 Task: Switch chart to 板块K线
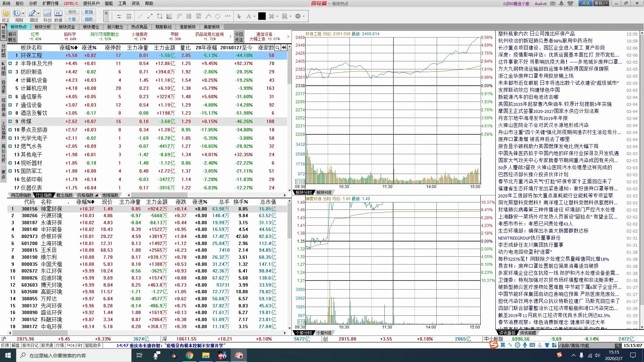pyautogui.click(x=324, y=192)
